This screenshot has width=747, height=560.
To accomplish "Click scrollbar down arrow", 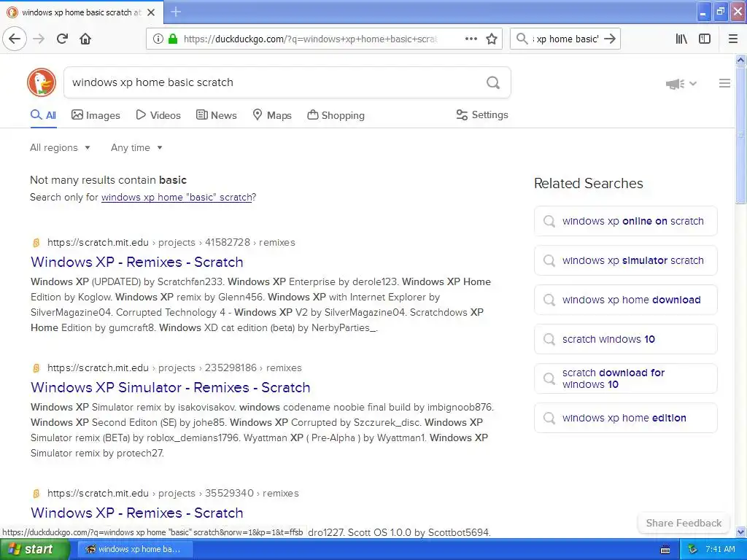I will (x=740, y=532).
